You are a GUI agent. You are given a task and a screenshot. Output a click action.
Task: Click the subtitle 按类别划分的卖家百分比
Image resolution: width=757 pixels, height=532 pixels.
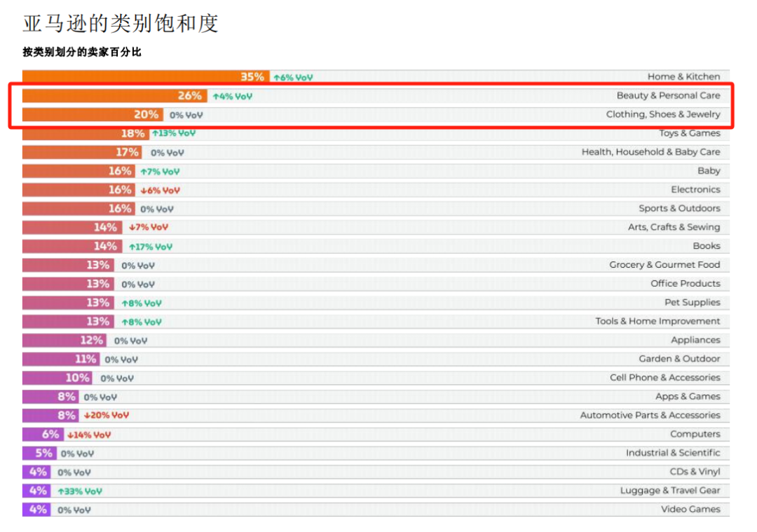pyautogui.click(x=82, y=52)
